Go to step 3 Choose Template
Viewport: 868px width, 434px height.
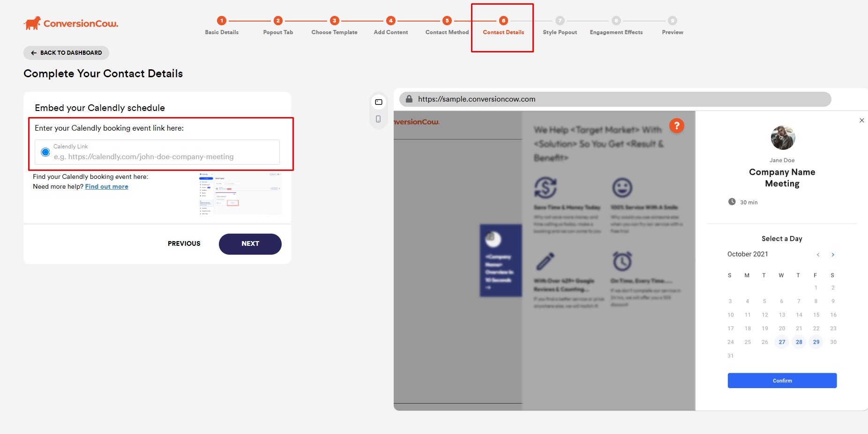point(334,26)
